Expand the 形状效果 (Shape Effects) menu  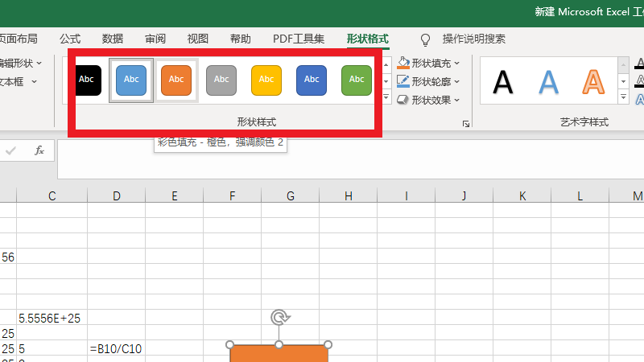(429, 100)
